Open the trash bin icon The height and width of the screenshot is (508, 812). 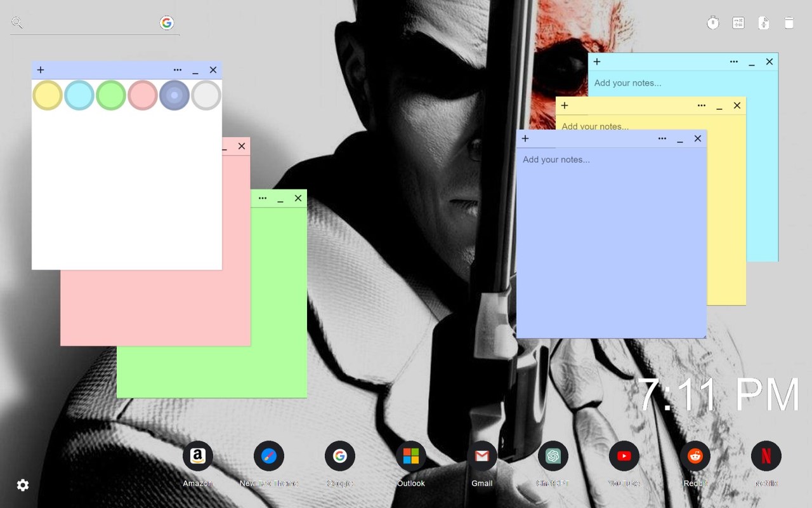point(789,23)
